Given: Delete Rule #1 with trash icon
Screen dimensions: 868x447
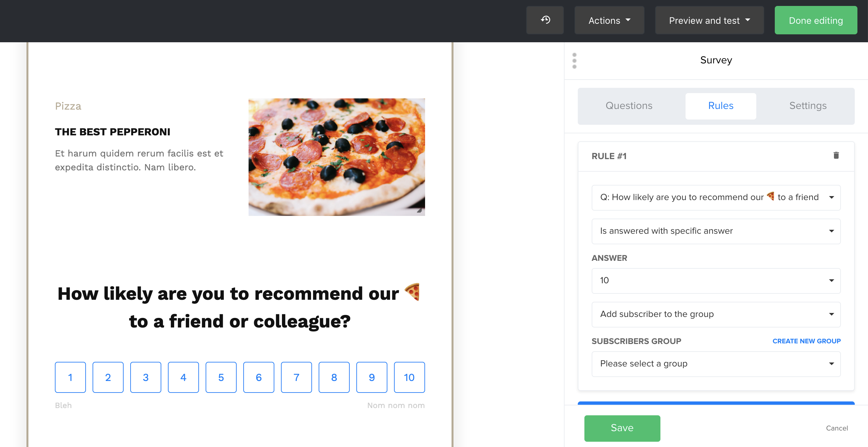Looking at the screenshot, I should (x=836, y=155).
